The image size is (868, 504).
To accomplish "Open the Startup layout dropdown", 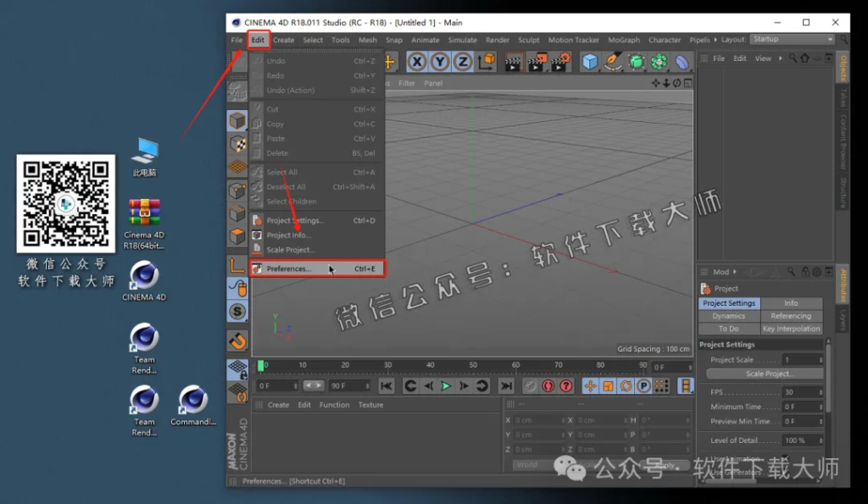I will click(x=793, y=39).
